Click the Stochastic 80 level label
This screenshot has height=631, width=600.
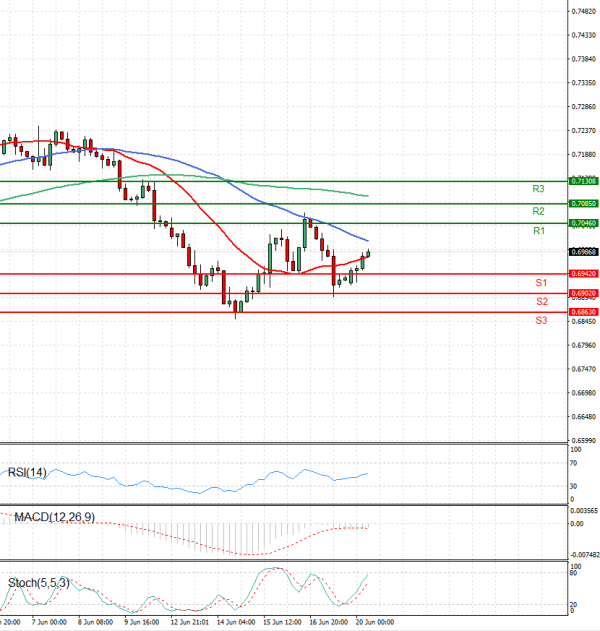(574, 573)
